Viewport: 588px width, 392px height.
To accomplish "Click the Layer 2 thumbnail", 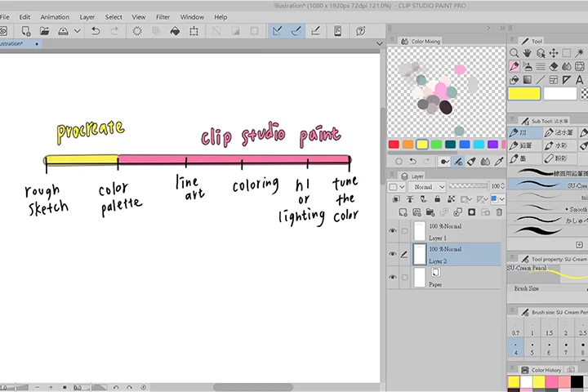I will (419, 254).
